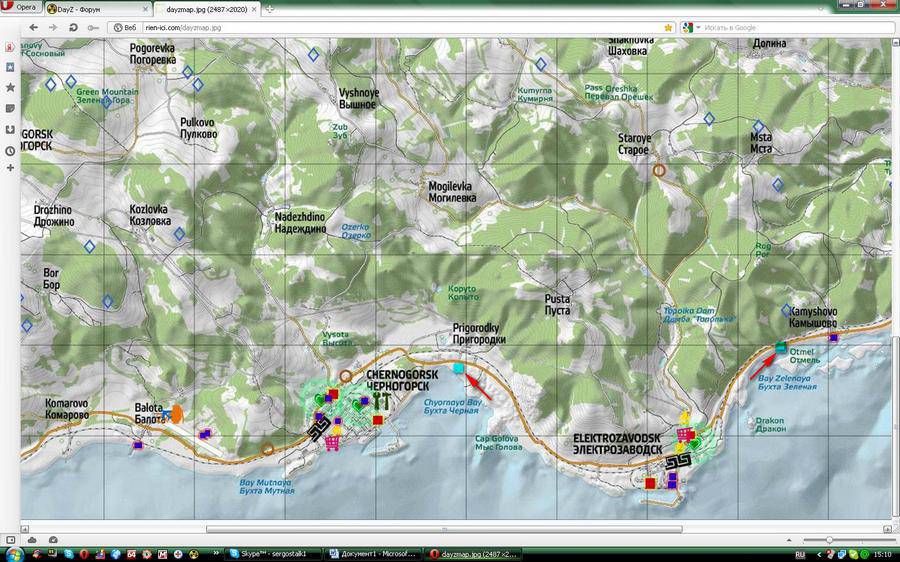This screenshot has width=900, height=562.
Task: Click the CHERNOGORSK label on the map
Action: (402, 374)
